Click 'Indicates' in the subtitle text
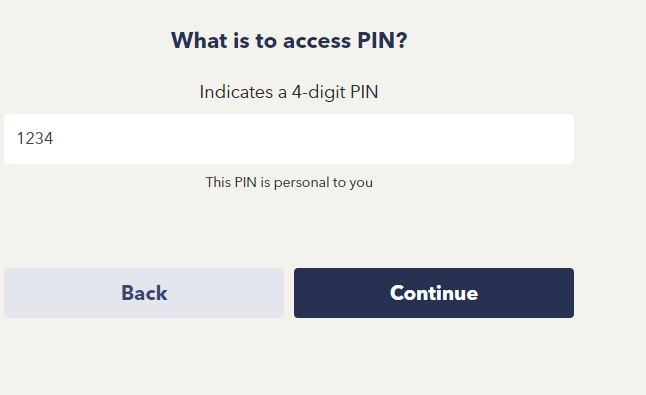The width and height of the screenshot is (646, 395). click(236, 92)
